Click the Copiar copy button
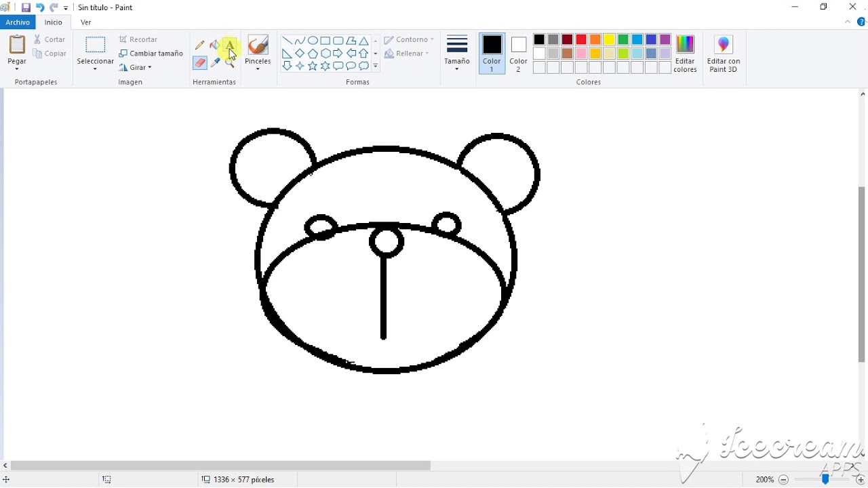This screenshot has width=868, height=488. 50,54
